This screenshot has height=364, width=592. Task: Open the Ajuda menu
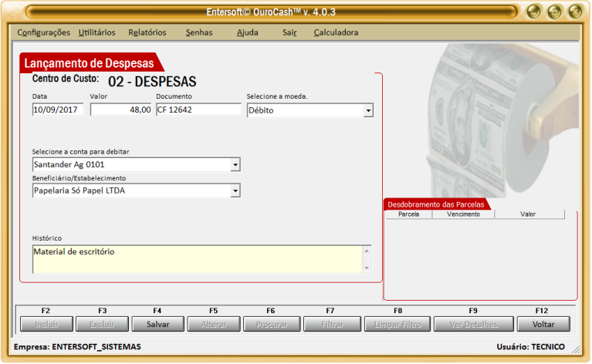click(247, 33)
